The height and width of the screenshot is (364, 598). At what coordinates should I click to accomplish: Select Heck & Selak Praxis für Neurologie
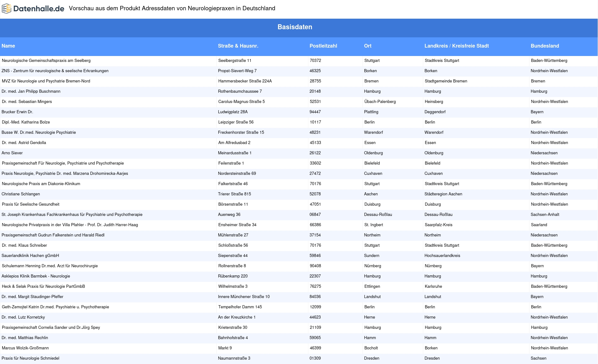[43, 287]
